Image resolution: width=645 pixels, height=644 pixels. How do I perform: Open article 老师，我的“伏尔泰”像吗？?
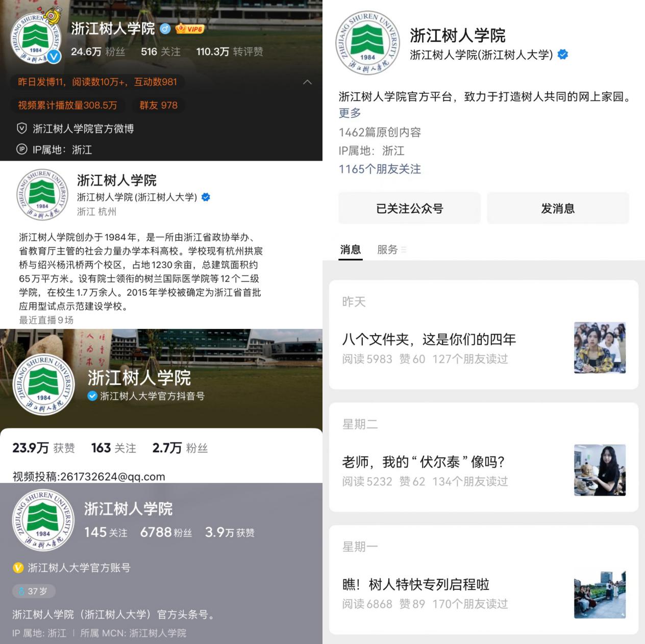coord(424,462)
